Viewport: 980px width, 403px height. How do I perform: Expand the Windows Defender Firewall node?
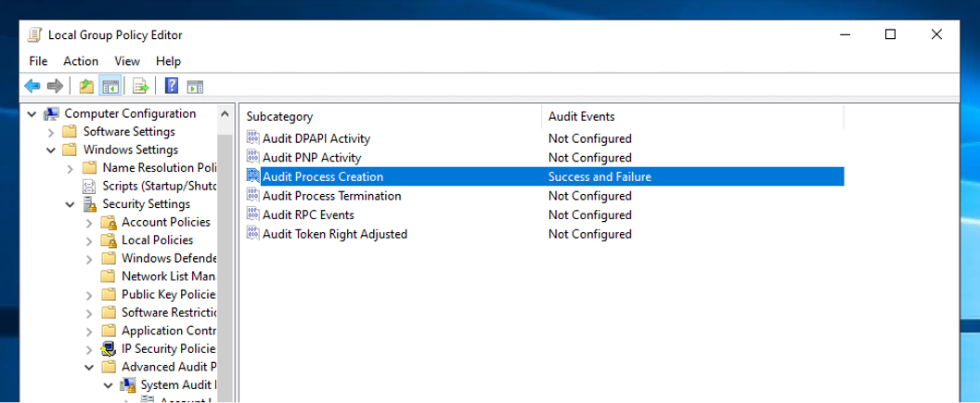coord(89,259)
